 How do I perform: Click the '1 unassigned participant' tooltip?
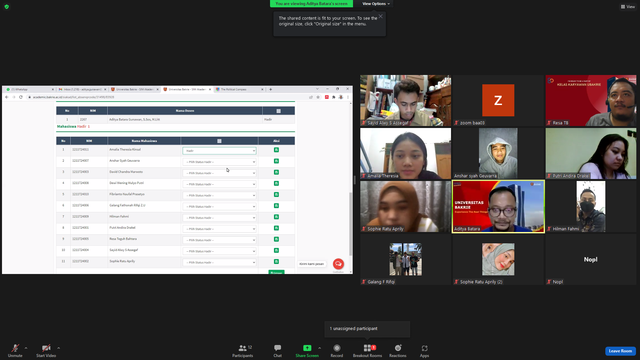(367, 329)
